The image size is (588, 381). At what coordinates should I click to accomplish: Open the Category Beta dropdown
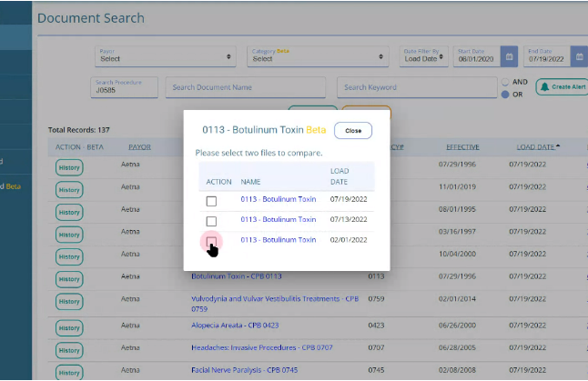point(317,56)
